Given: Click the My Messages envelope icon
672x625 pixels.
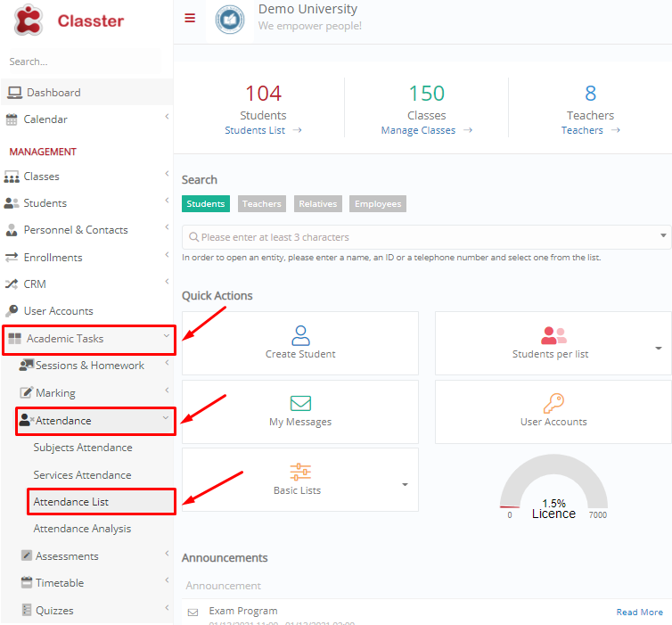Looking at the screenshot, I should click(x=300, y=403).
